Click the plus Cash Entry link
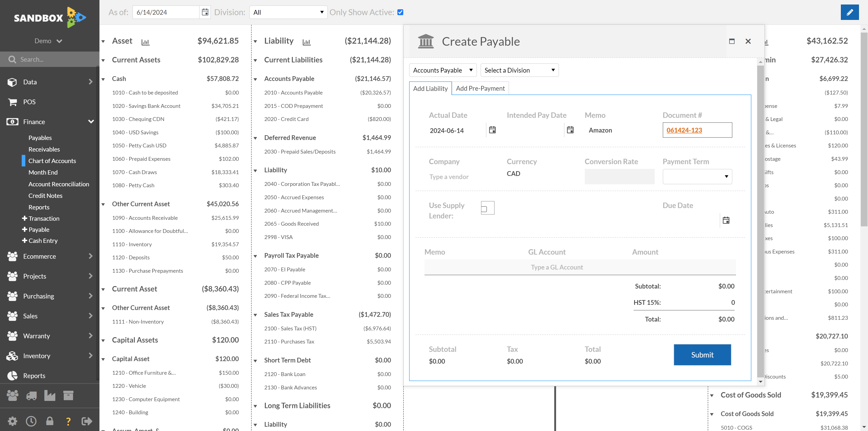Image resolution: width=868 pixels, height=431 pixels. point(39,241)
